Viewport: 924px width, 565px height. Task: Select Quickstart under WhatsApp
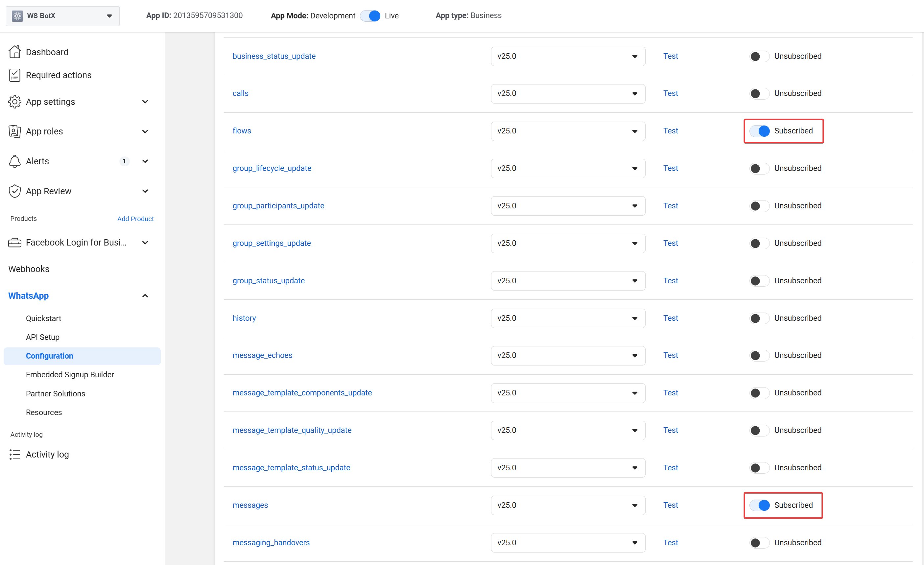tap(43, 318)
